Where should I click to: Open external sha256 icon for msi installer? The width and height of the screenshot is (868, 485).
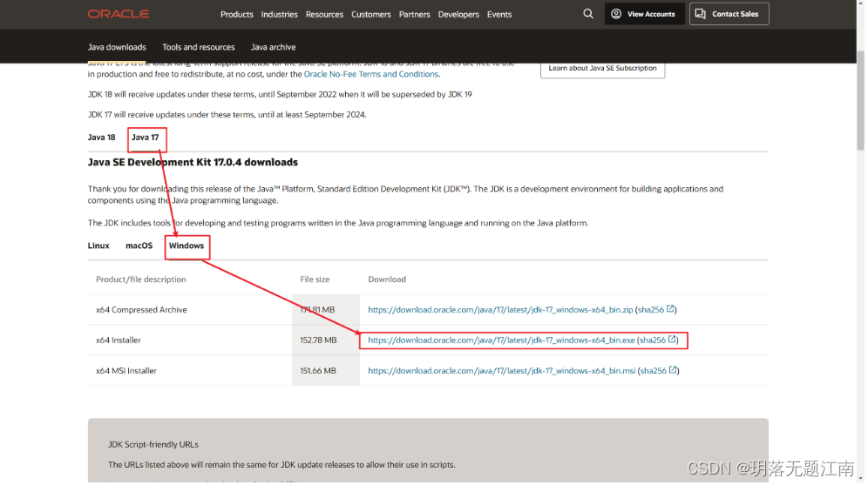(x=673, y=370)
